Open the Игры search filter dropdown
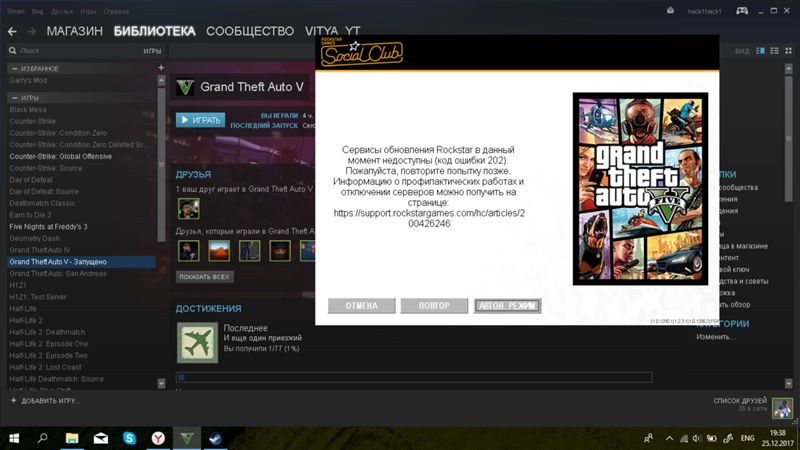This screenshot has width=800, height=450. [x=152, y=50]
